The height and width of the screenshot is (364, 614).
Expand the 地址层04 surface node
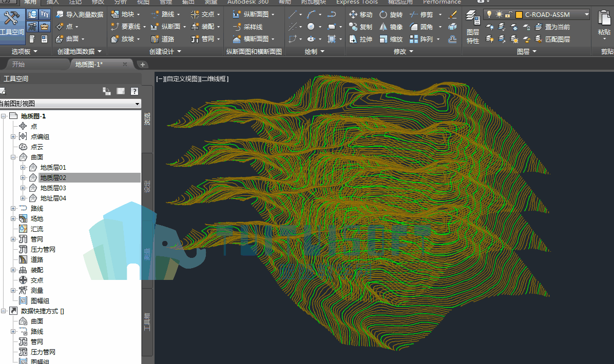click(23, 198)
